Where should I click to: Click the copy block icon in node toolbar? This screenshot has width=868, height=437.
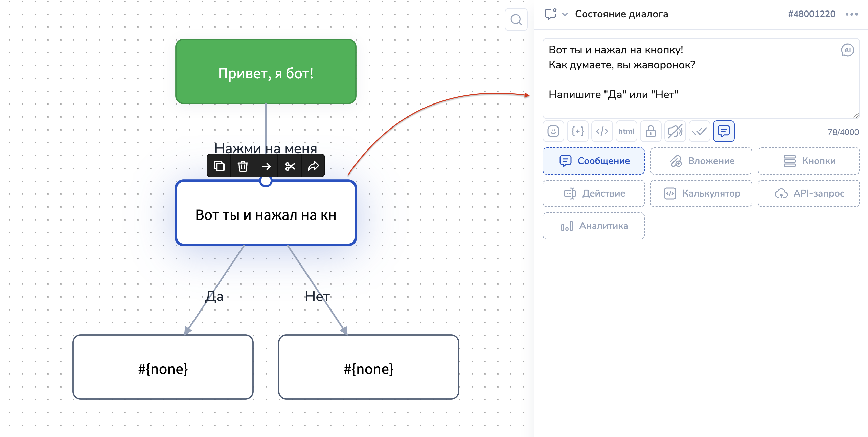[219, 166]
